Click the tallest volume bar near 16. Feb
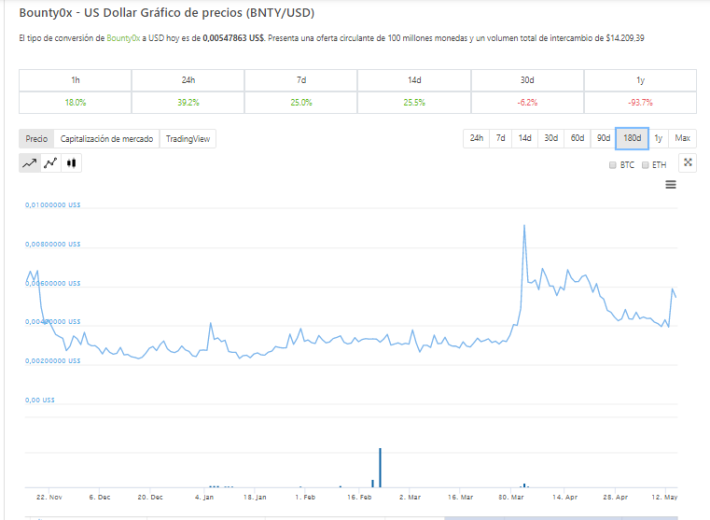The height and width of the screenshot is (520, 710). click(380, 467)
